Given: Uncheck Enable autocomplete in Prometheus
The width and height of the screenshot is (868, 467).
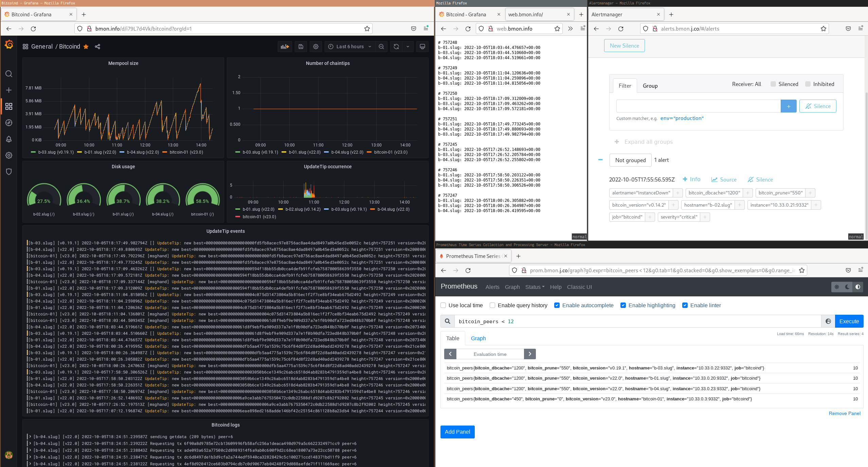Looking at the screenshot, I should [557, 305].
